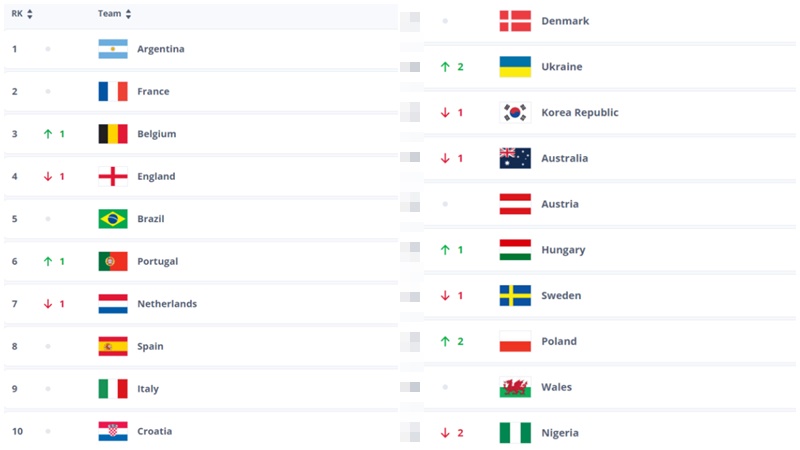This screenshot has height=450, width=800.
Task: Open the Denmark team link
Action: 565,21
